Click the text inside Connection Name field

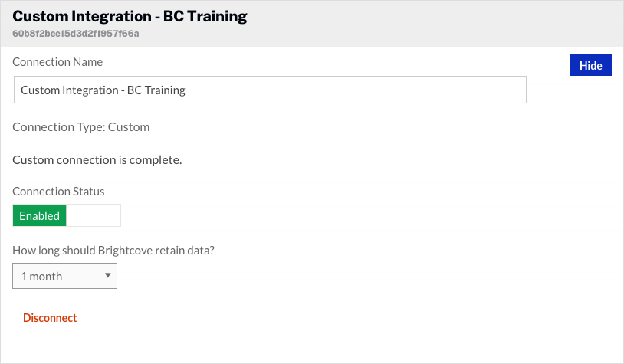(x=103, y=90)
